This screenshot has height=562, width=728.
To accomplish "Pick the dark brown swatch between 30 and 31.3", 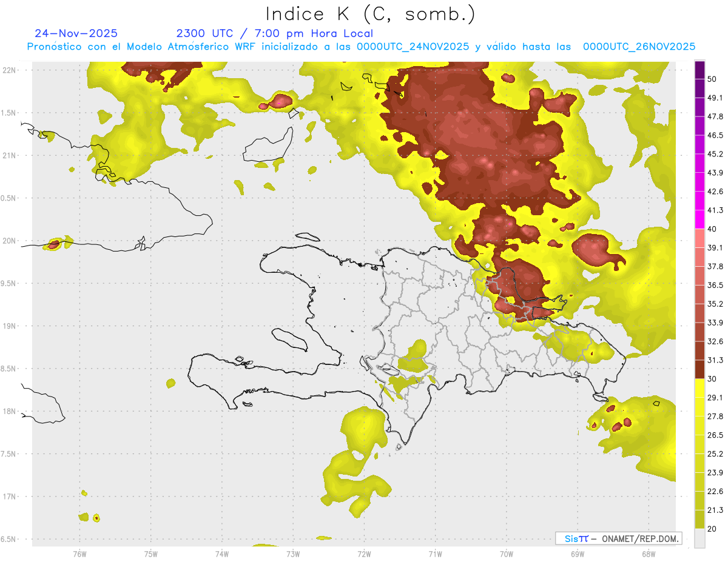I will click(699, 370).
